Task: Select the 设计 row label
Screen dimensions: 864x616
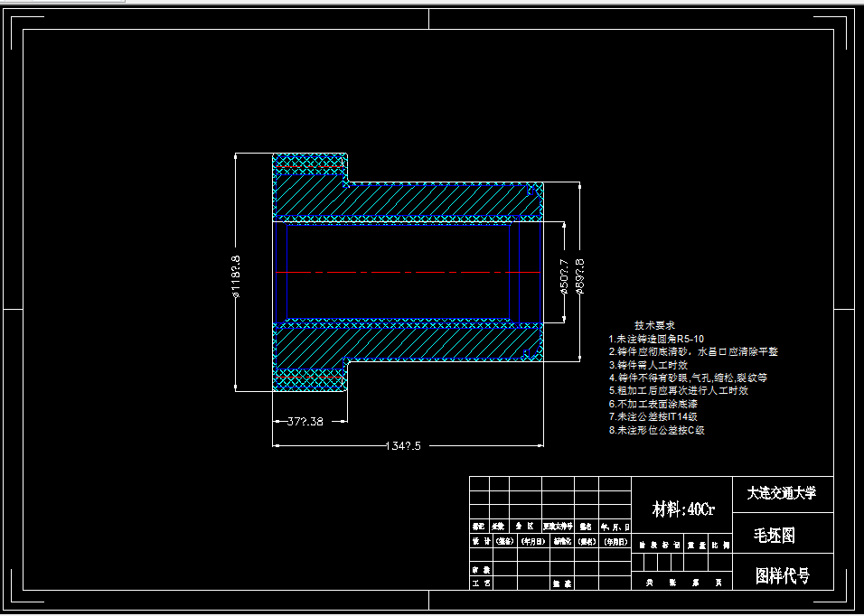Action: coord(481,541)
